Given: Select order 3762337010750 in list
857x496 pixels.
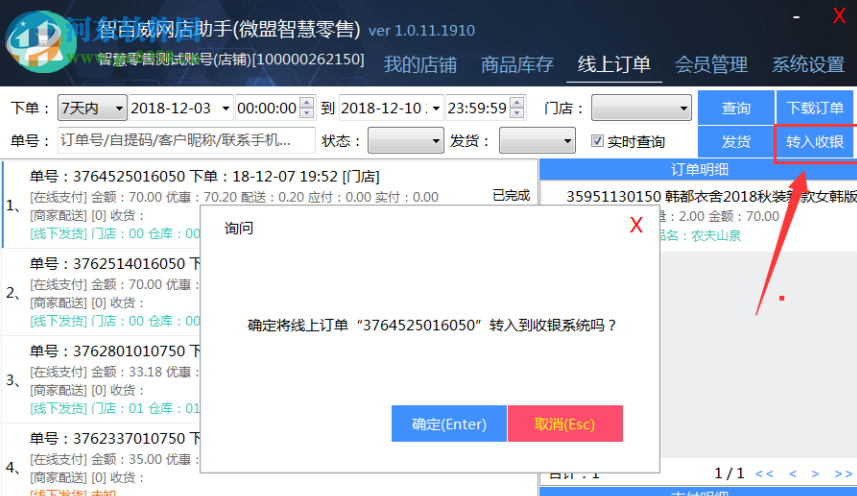Looking at the screenshot, I should pos(102,459).
